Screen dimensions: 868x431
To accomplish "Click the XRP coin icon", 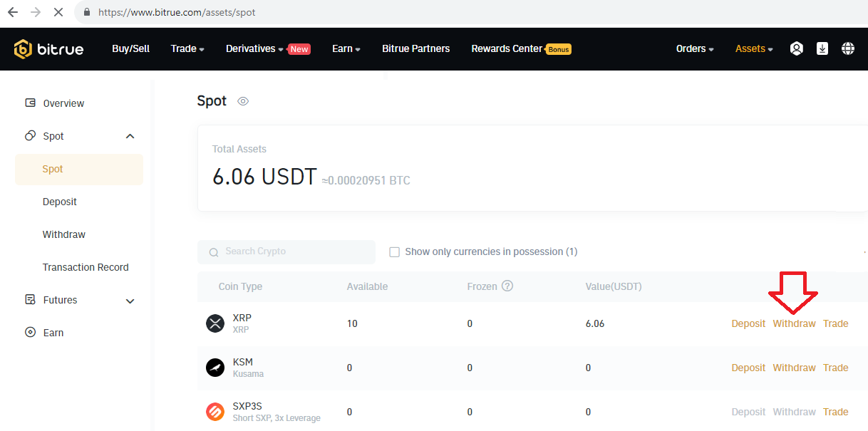I will click(215, 323).
